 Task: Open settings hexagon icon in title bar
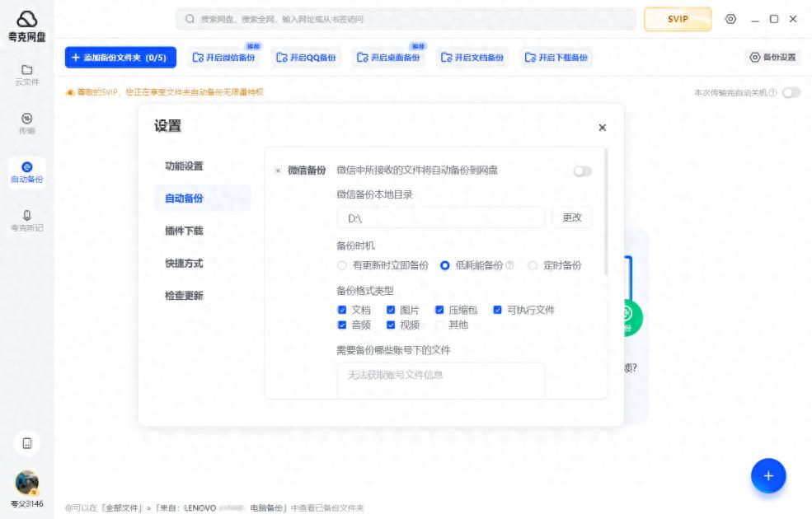[x=730, y=19]
